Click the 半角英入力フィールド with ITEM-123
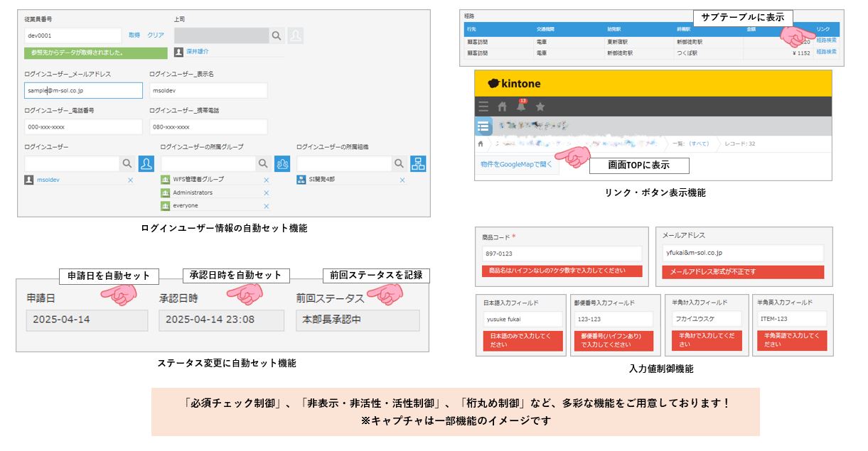 pos(791,320)
